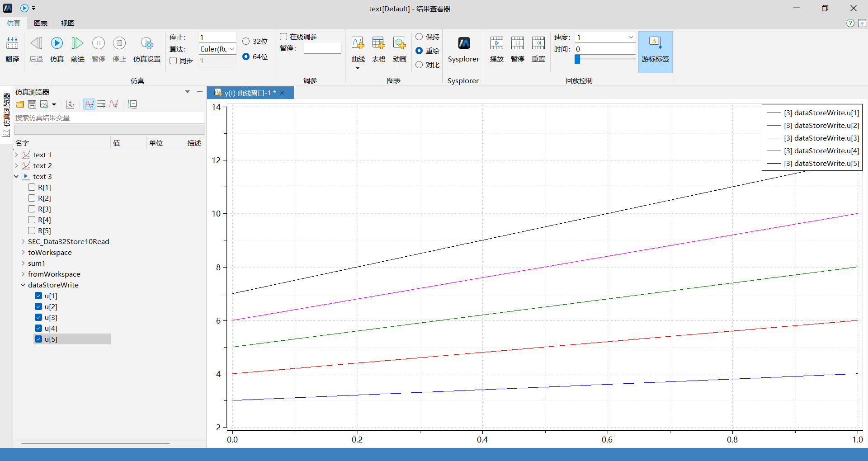Click the collapse-all tree icon
Screen dimensions: 868x461
pyautogui.click(x=132, y=104)
